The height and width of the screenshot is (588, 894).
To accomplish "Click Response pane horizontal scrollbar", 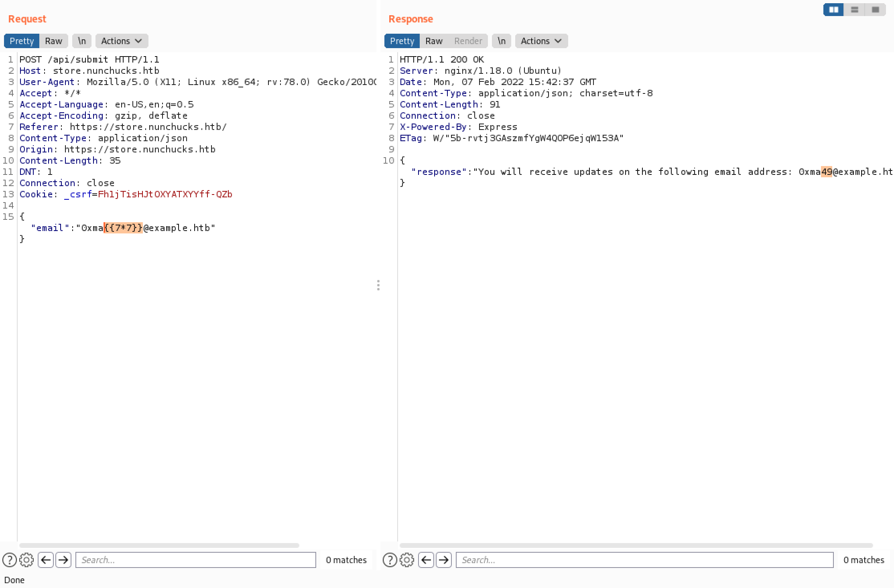I will (x=636, y=545).
